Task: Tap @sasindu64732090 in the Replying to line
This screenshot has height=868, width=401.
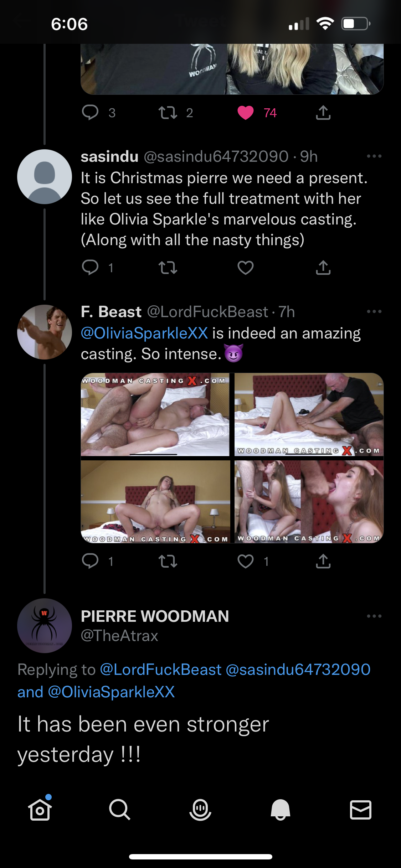Action: tap(298, 670)
